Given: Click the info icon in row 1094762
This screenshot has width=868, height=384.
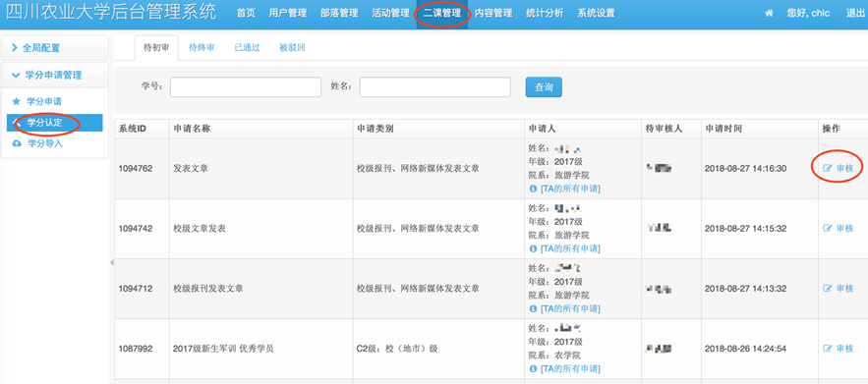Looking at the screenshot, I should pos(533,189).
